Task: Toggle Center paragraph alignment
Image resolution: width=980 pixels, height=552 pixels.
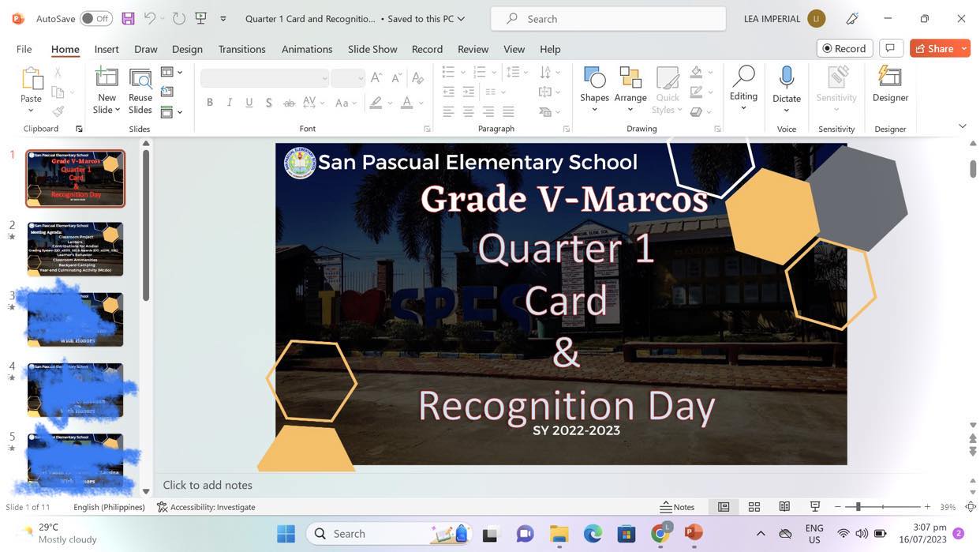Action: point(469,111)
